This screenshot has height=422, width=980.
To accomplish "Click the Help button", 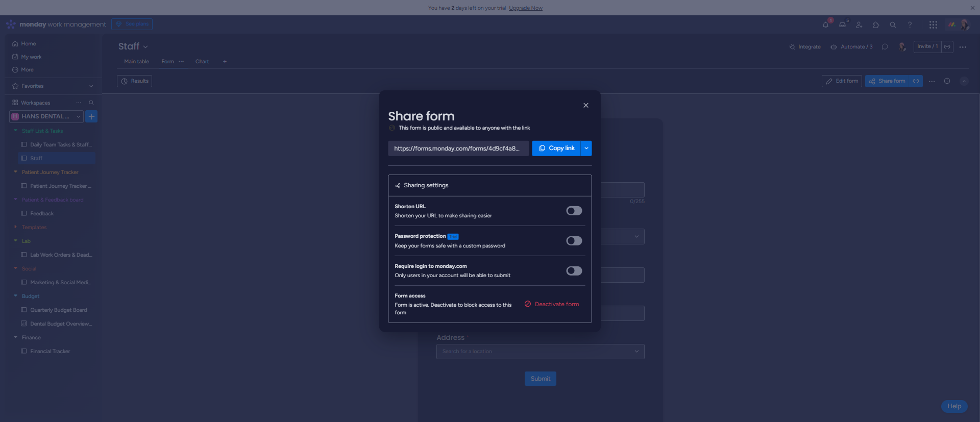I will pos(954,406).
